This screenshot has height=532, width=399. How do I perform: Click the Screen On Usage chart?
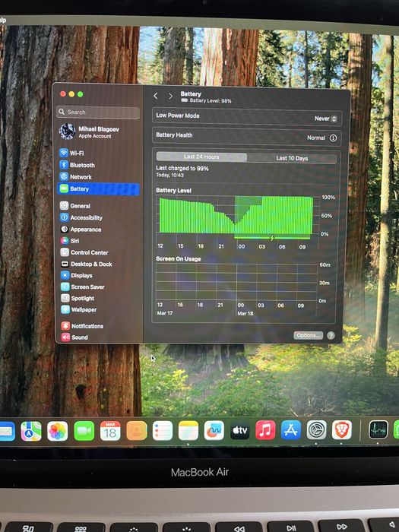[x=236, y=283]
